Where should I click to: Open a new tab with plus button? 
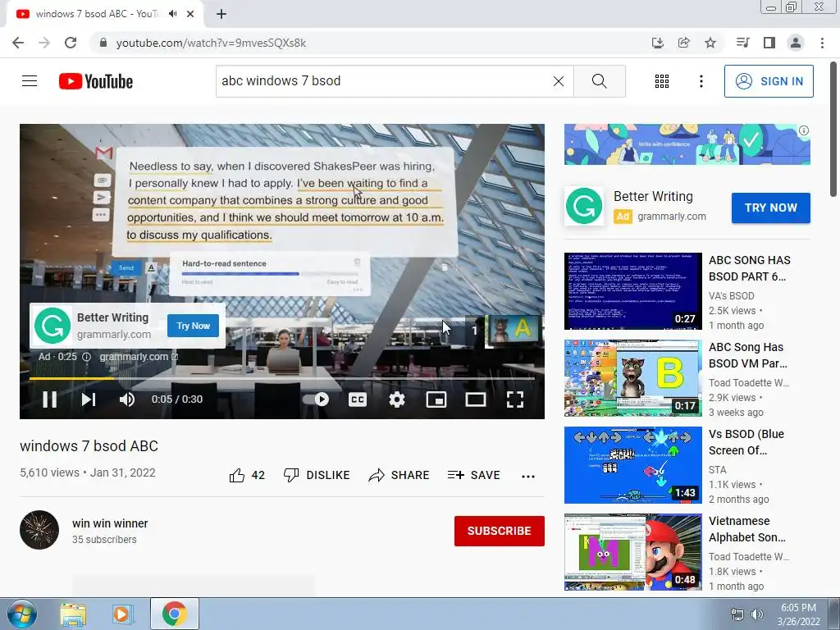tap(221, 14)
